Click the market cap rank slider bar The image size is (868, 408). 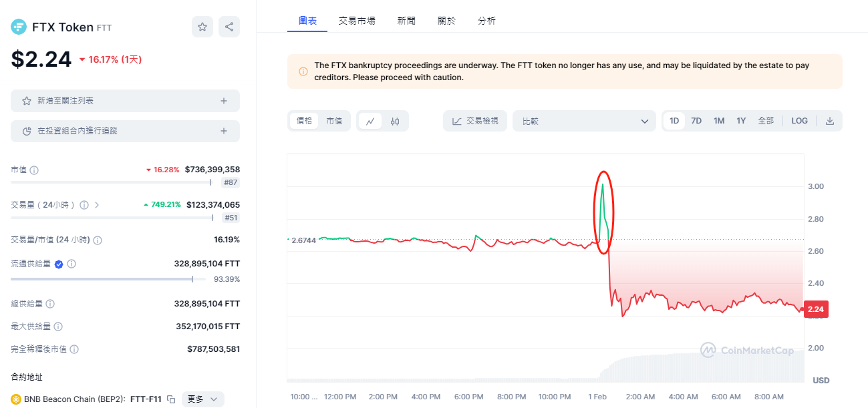[x=111, y=182]
